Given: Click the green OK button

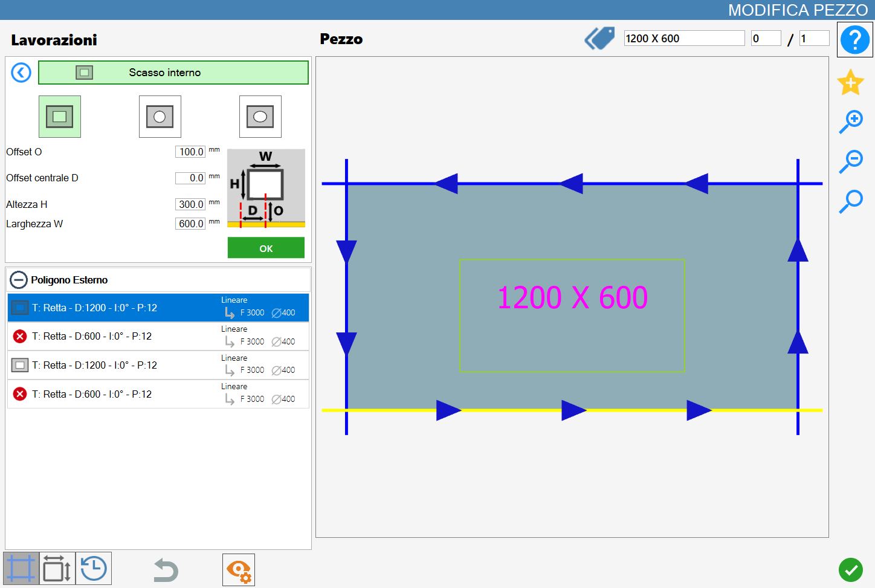Looking at the screenshot, I should point(266,248).
